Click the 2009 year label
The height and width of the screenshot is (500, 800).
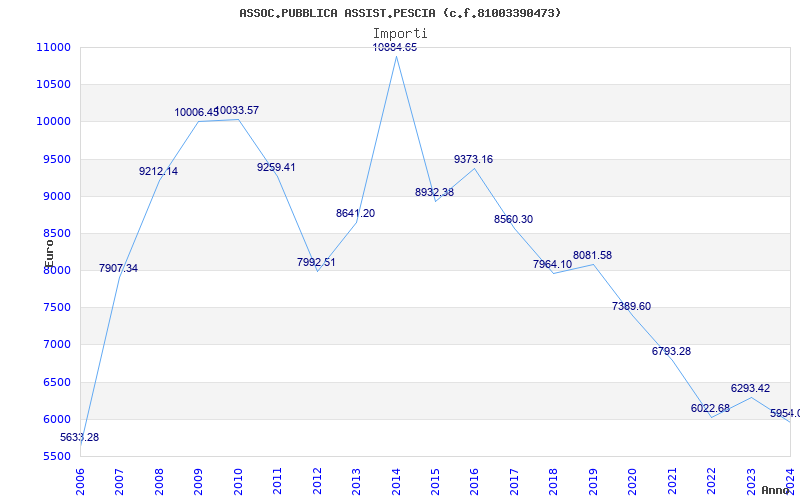click(x=198, y=482)
